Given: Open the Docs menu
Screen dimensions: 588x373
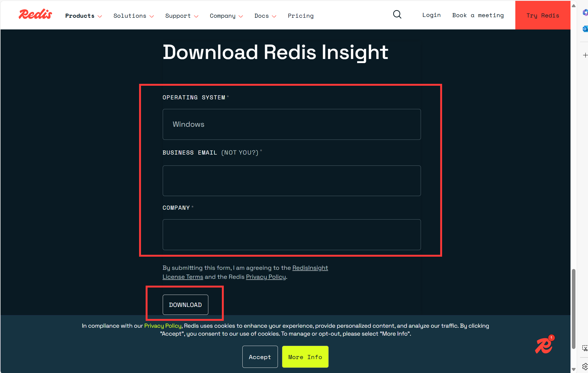Looking at the screenshot, I should pyautogui.click(x=265, y=16).
